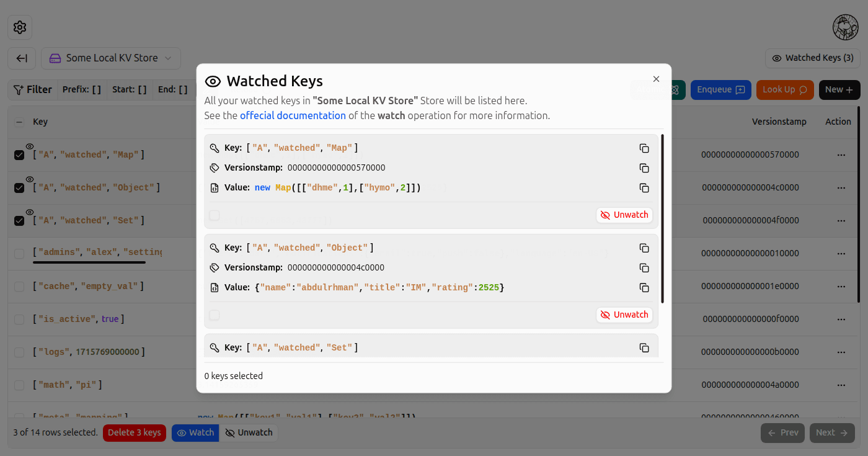Copy versionstamp 000000000000004c0000 in the dialog
The height and width of the screenshot is (456, 868).
(644, 268)
